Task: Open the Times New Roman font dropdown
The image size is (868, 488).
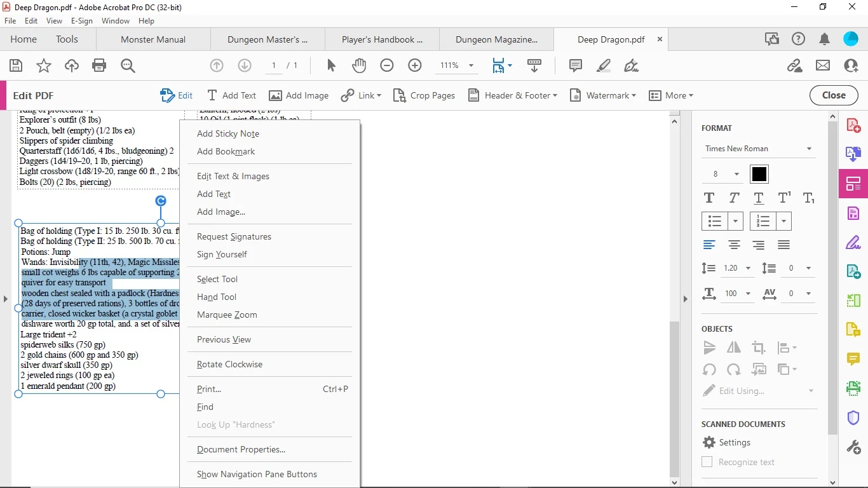Action: (759, 149)
